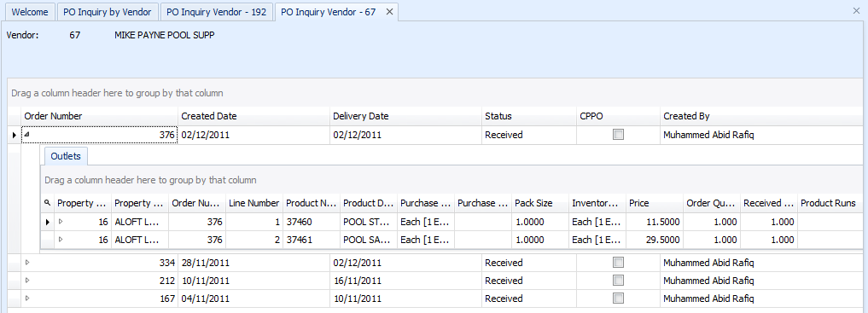868x313 pixels.
Task: Open the Outlets detail tab
Action: [66, 156]
